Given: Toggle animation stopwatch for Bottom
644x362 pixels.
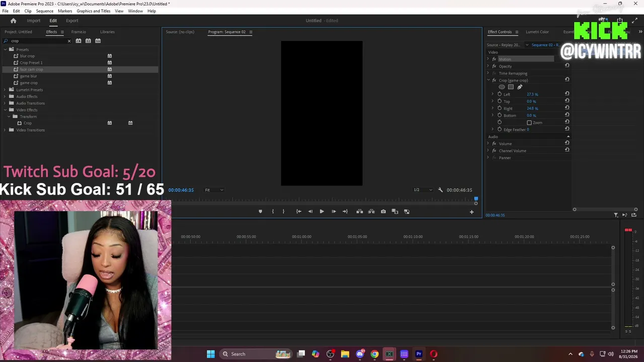Looking at the screenshot, I should (500, 115).
